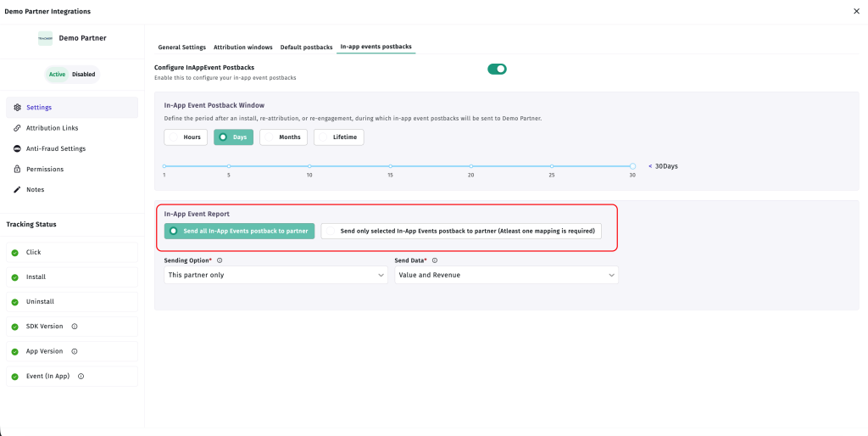The height and width of the screenshot is (436, 868).
Task: Set postback window slider to 25
Action: coord(552,166)
